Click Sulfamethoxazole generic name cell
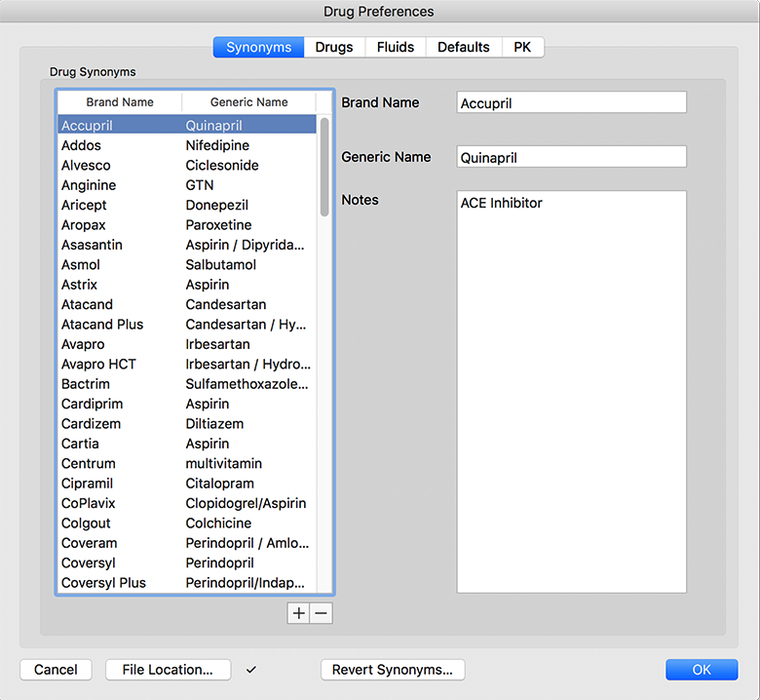The width and height of the screenshot is (760, 700). coord(247,384)
